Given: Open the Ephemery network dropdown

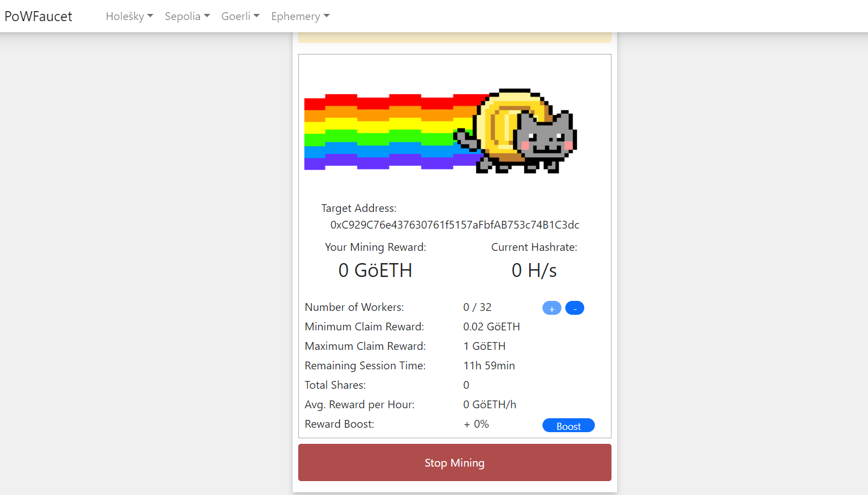Looking at the screenshot, I should (300, 16).
